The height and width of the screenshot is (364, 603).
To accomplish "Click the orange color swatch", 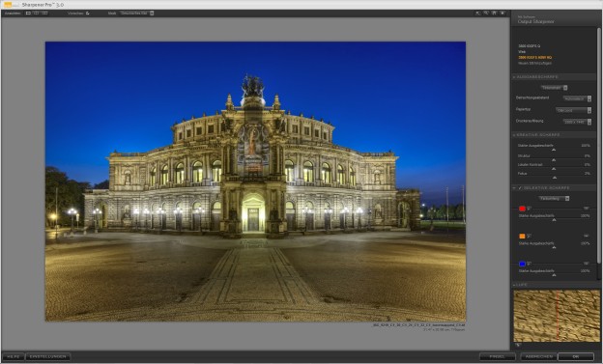I will (x=522, y=236).
